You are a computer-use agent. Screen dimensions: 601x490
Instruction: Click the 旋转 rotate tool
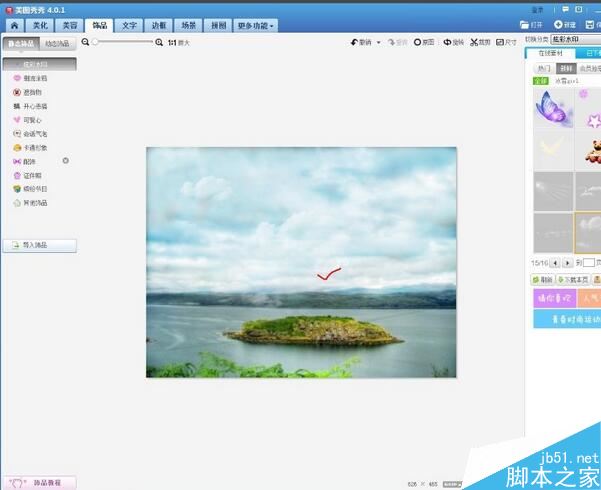(x=453, y=42)
